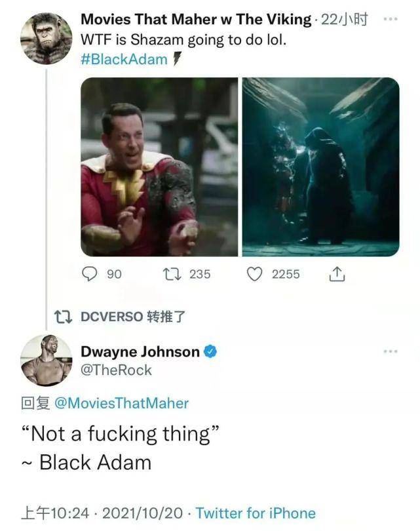The image size is (420, 531).
Task: Open the @TheRock handle
Action: pyautogui.click(x=116, y=370)
